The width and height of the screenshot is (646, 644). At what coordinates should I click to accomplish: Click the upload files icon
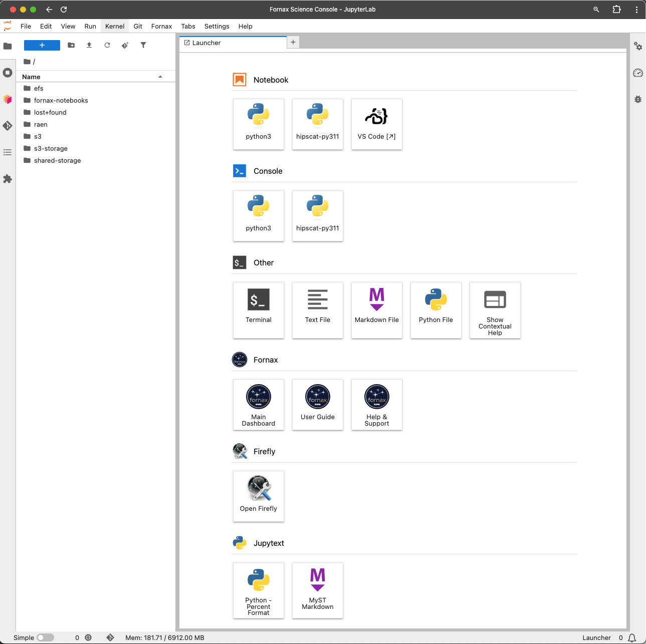[x=89, y=45]
